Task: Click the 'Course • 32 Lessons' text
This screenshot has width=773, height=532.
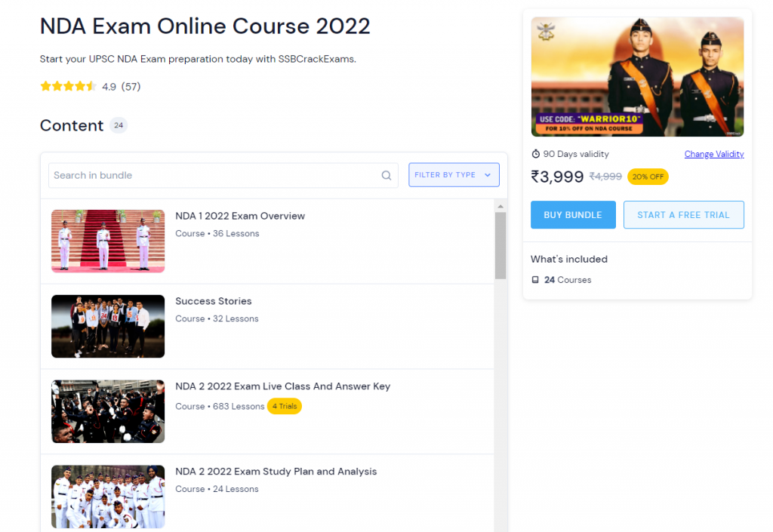Action: 217,318
